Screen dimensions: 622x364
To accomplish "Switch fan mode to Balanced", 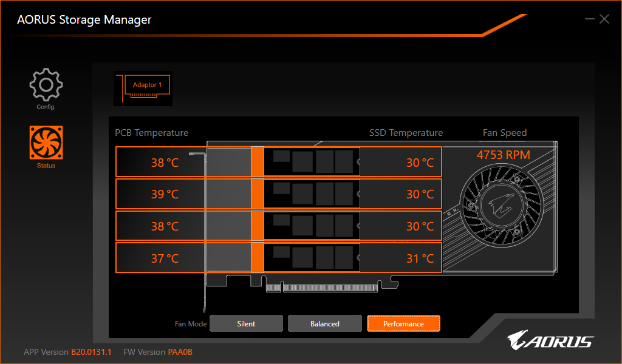I will pyautogui.click(x=324, y=323).
